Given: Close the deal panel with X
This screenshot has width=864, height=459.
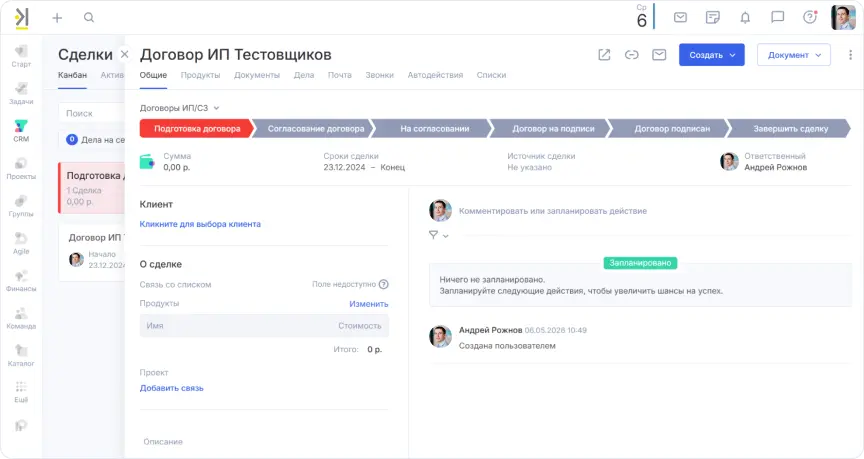Looking at the screenshot, I should pos(125,54).
